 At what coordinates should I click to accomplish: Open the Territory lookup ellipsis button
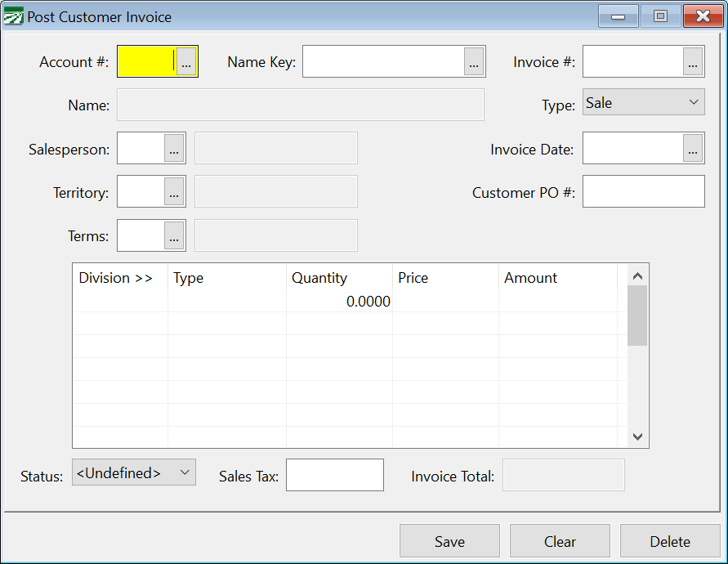tap(174, 192)
